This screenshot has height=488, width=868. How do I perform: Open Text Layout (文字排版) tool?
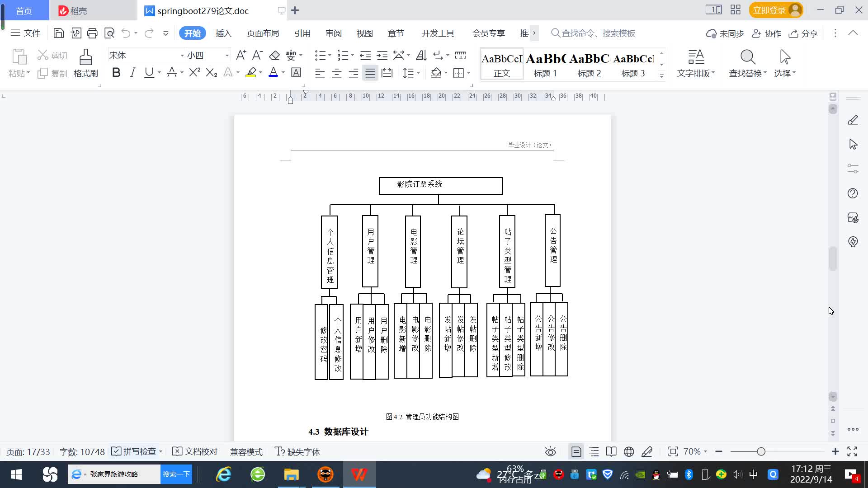pyautogui.click(x=696, y=63)
